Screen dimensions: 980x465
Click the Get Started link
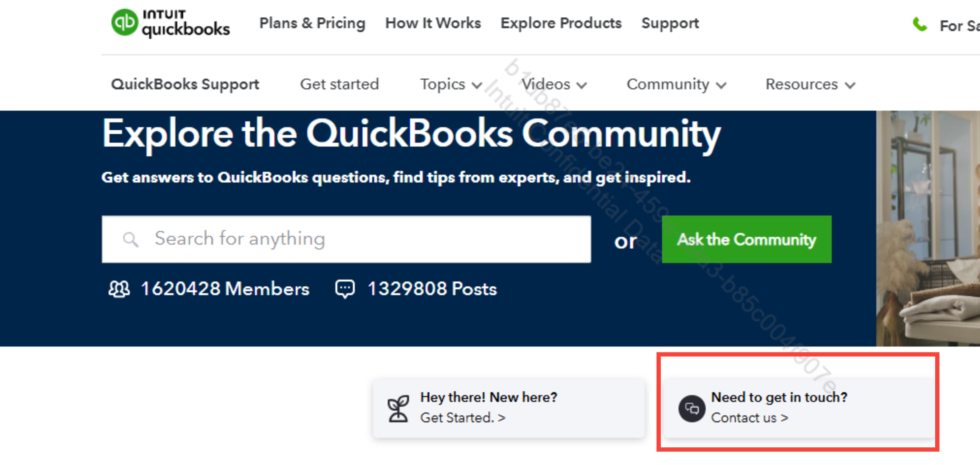463,418
